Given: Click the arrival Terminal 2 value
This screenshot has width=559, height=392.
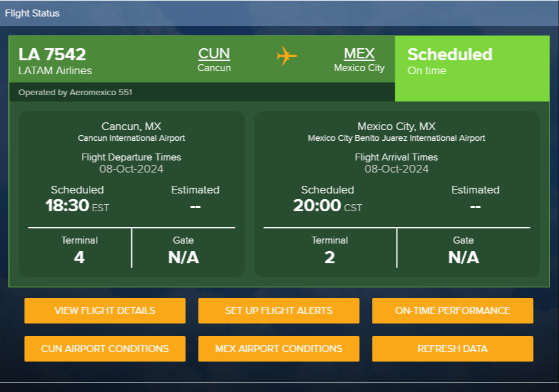Looking at the screenshot, I should click(x=329, y=258).
